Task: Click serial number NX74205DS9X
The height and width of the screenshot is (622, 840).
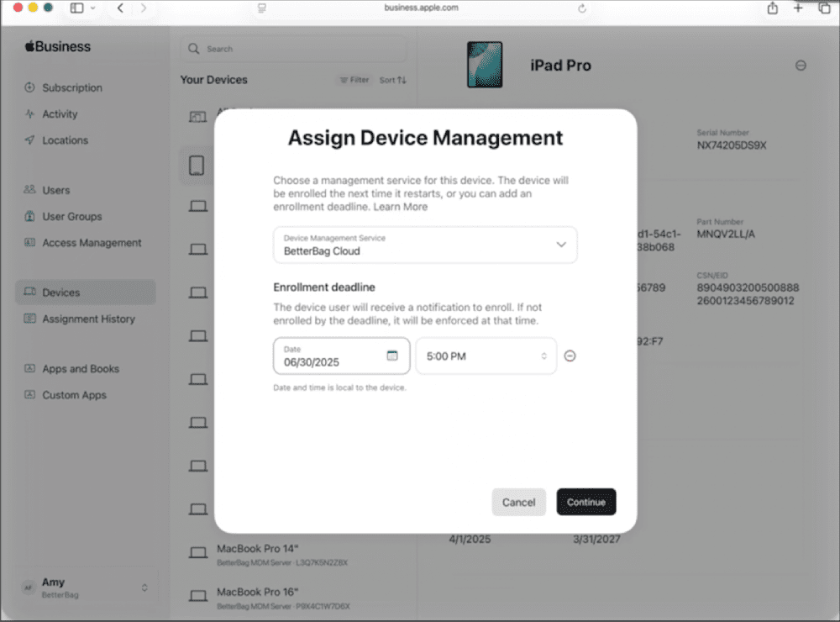Action: [x=732, y=145]
